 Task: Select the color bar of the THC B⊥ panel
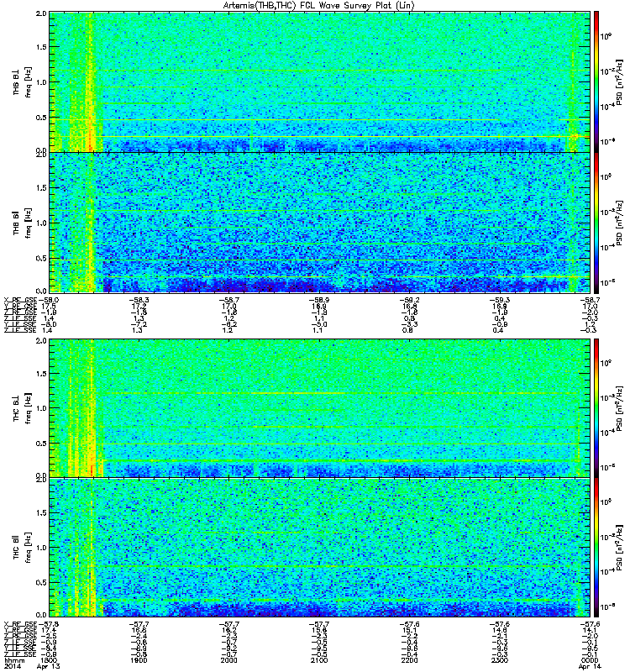click(596, 408)
